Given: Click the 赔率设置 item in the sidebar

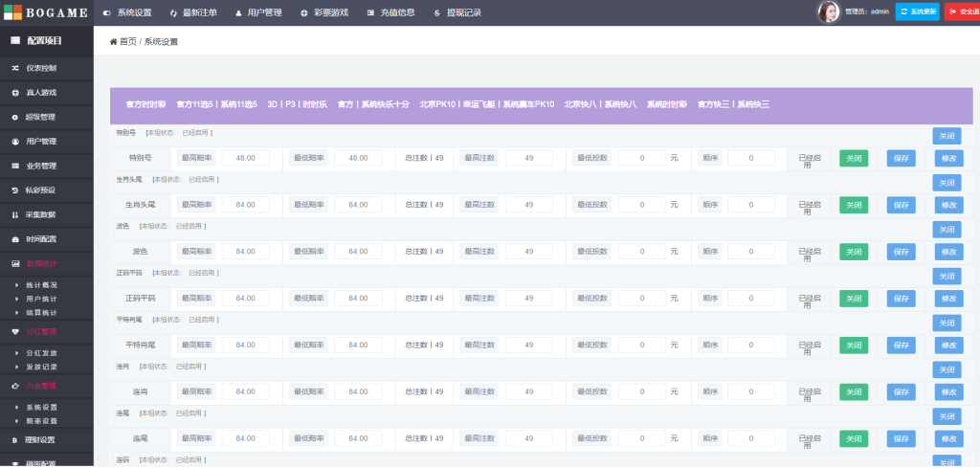Looking at the screenshot, I should point(41,420).
